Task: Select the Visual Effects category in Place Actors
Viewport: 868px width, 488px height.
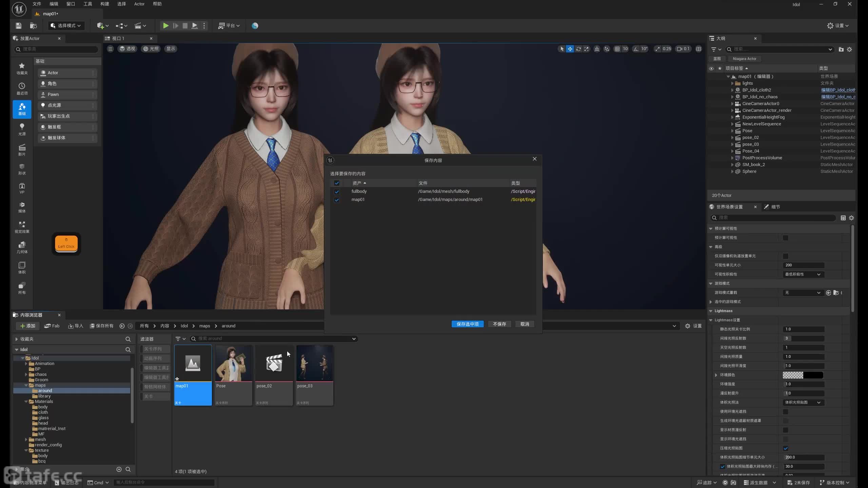Action: coord(22,227)
